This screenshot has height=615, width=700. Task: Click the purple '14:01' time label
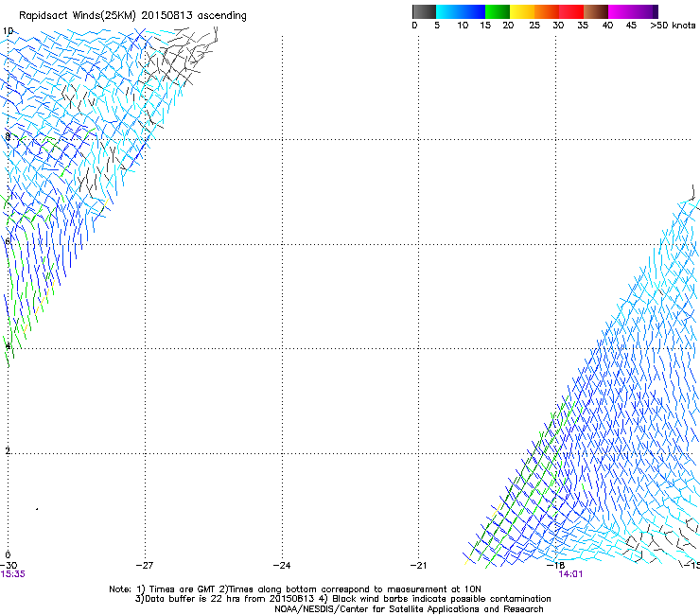[x=570, y=574]
